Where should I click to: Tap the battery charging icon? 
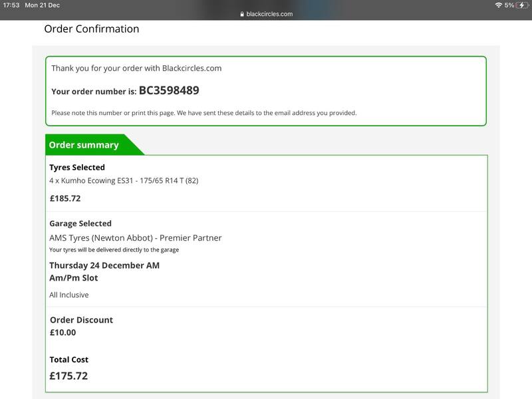[x=522, y=5]
